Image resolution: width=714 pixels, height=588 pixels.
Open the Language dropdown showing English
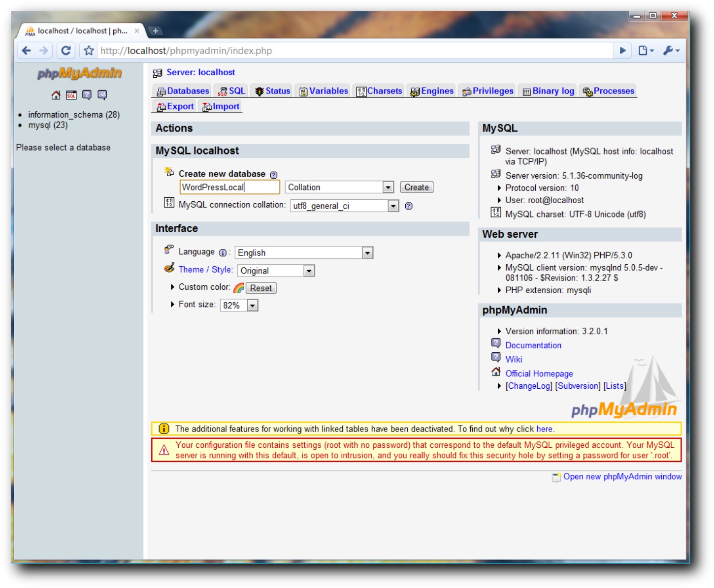[304, 253]
